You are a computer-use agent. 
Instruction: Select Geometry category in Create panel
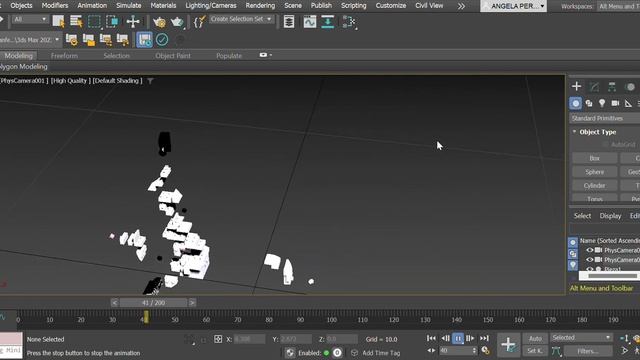pos(576,103)
